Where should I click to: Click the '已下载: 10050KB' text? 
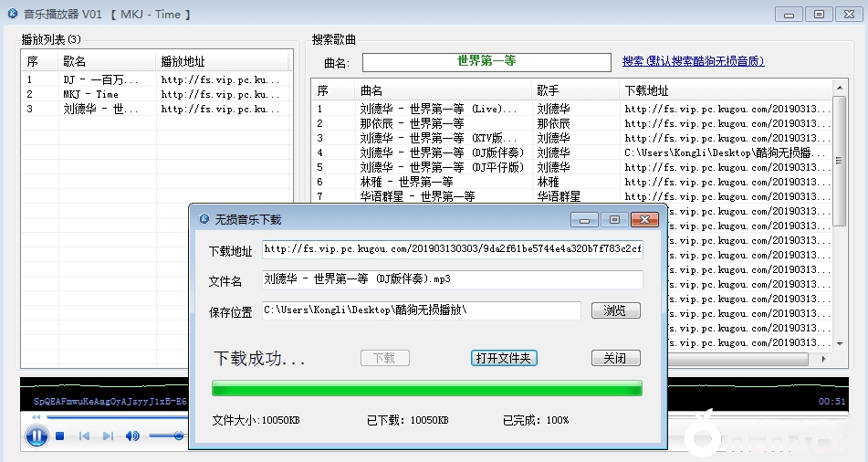pyautogui.click(x=407, y=420)
